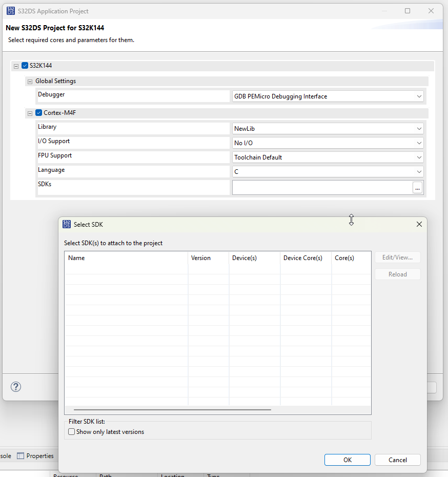Click the horizontal scrollbar below the SDK table
Screen dimensions: 448x477
pos(172,410)
